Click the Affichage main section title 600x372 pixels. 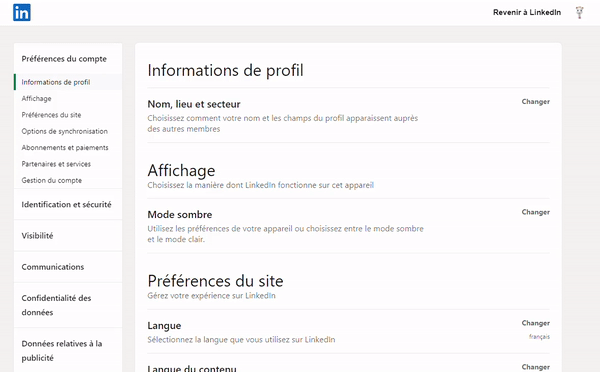pyautogui.click(x=181, y=170)
